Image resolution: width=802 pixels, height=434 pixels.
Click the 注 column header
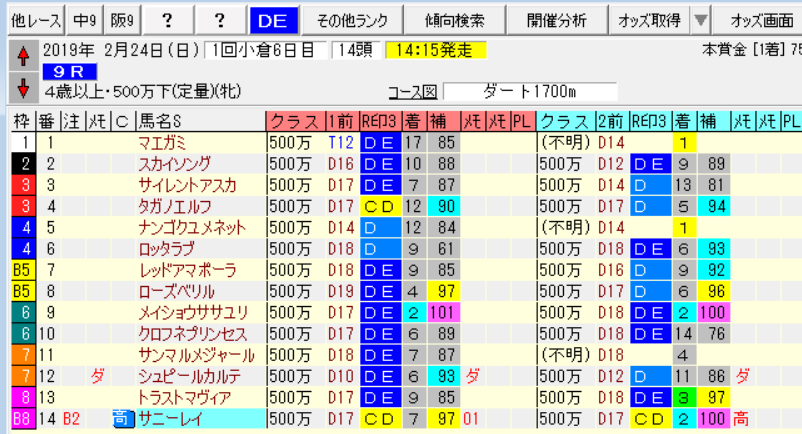tap(72, 122)
